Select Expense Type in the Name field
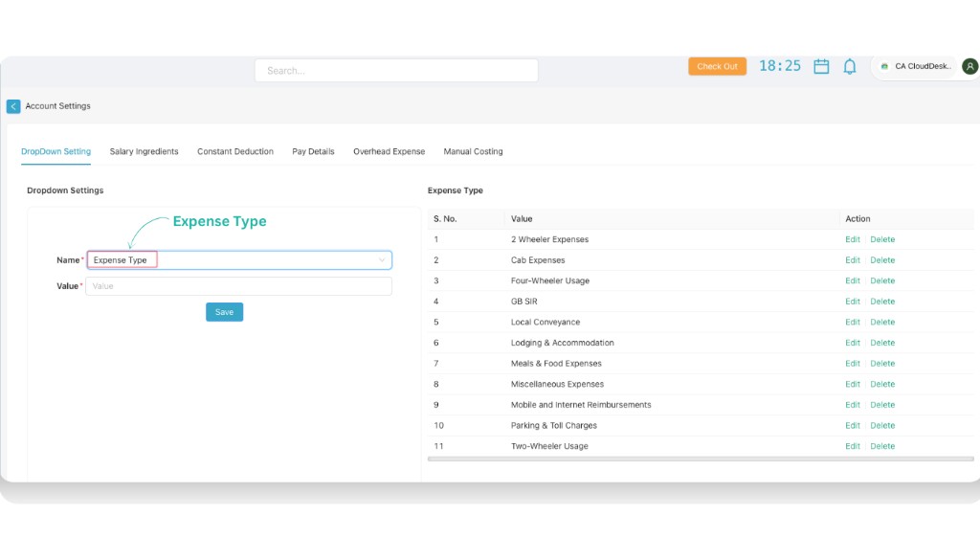 click(x=122, y=259)
